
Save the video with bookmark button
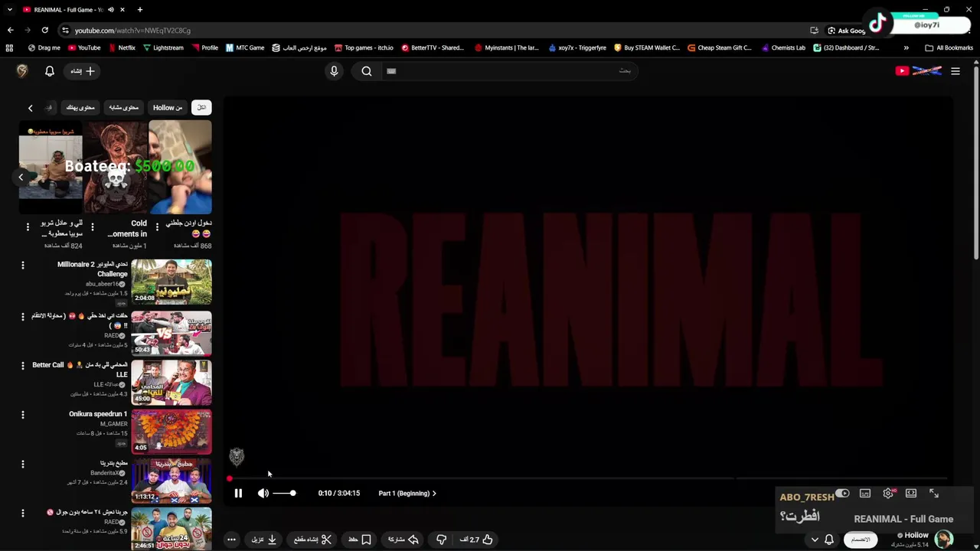coord(360,540)
